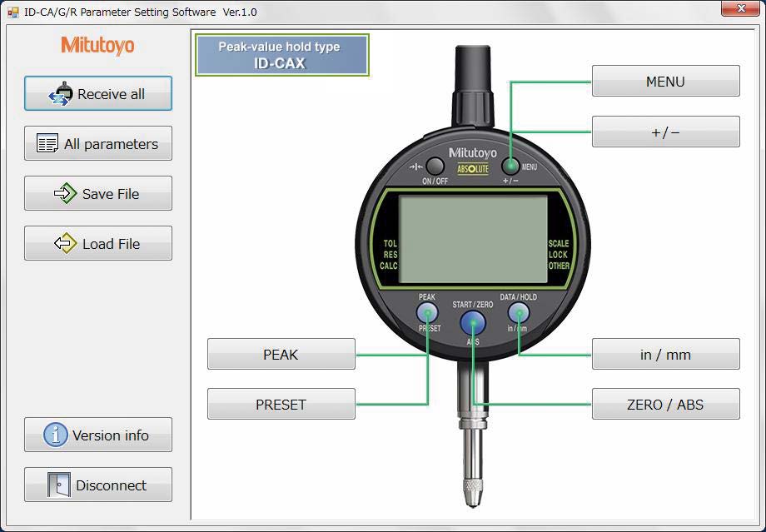Screen dimensions: 766x532
Task: Click the CALC label beside the display
Action: [x=389, y=266]
